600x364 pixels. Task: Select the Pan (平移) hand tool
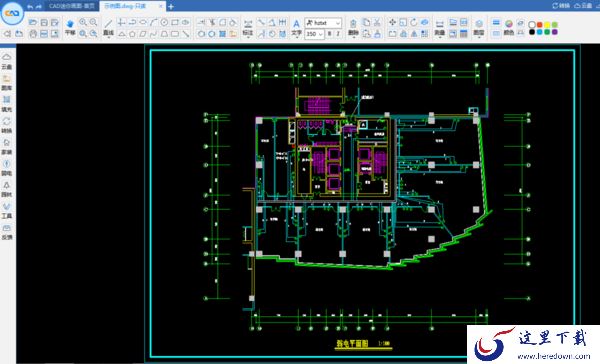click(x=70, y=28)
